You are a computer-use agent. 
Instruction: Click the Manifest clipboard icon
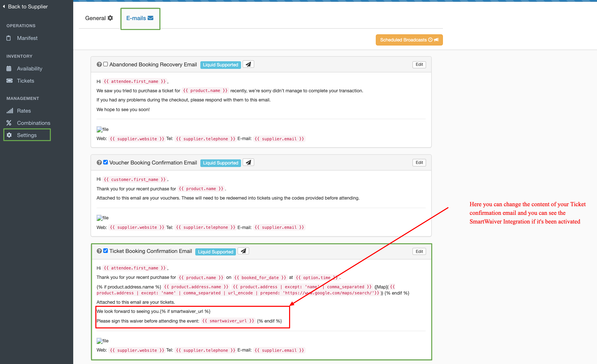9,38
